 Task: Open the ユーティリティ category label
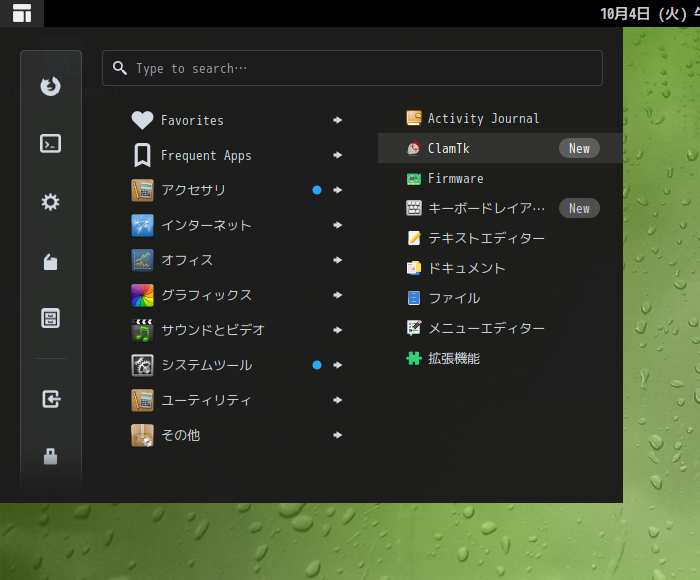point(206,400)
